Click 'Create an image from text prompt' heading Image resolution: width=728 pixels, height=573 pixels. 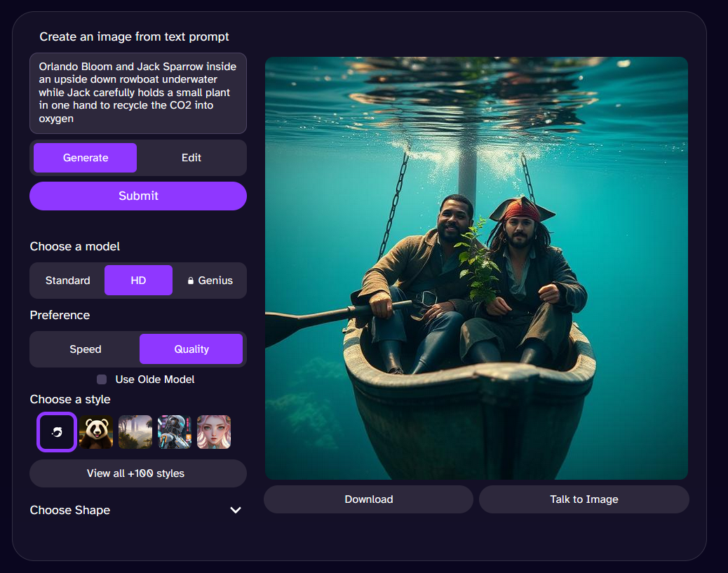(x=134, y=36)
